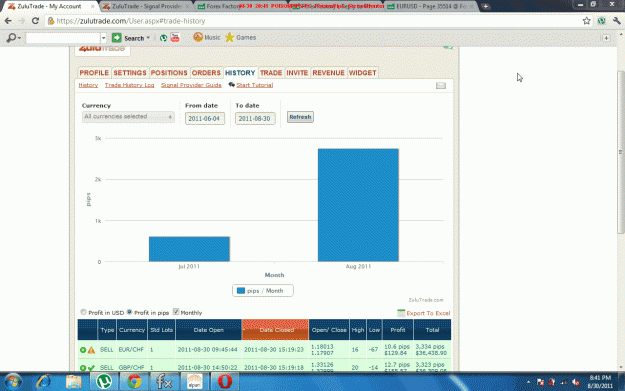This screenshot has height=391, width=625.
Task: Sort by Profit column header
Action: (x=398, y=330)
